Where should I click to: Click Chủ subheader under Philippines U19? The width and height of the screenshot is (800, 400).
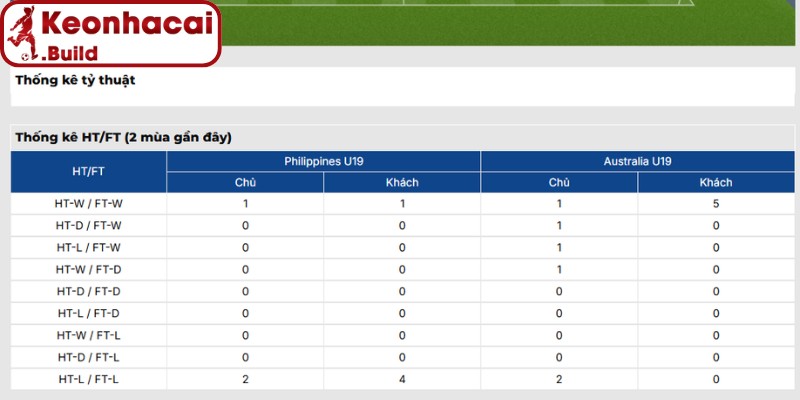click(245, 182)
